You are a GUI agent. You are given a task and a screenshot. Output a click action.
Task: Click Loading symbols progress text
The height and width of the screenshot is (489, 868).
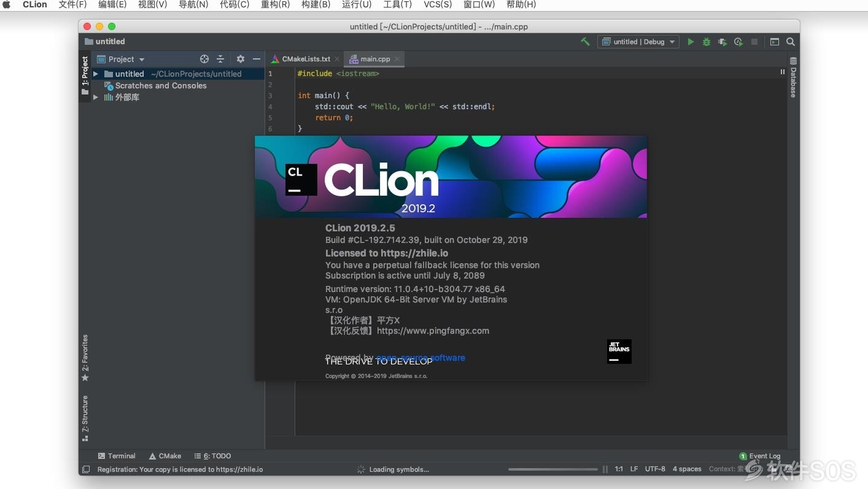pos(399,469)
